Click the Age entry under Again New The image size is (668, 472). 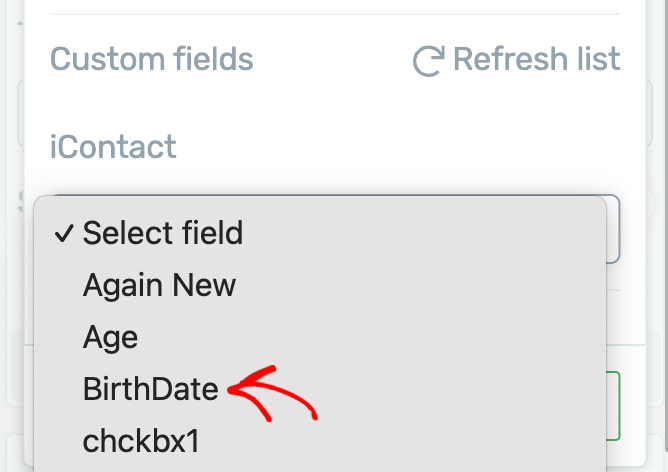tap(110, 337)
